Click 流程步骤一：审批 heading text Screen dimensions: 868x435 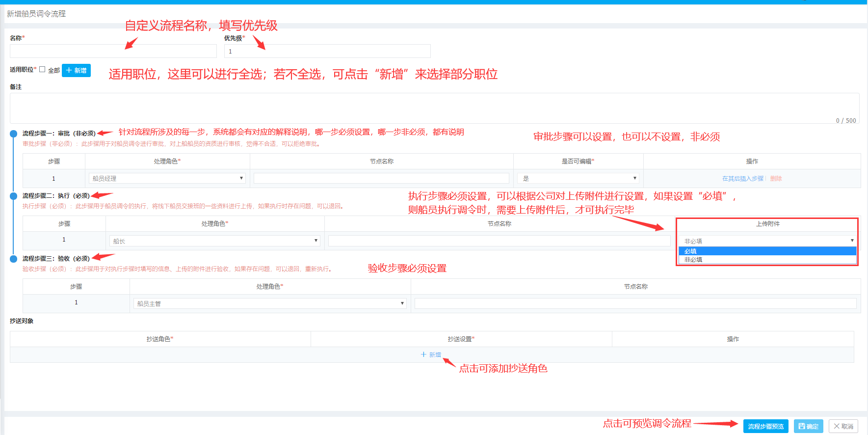pyautogui.click(x=59, y=134)
